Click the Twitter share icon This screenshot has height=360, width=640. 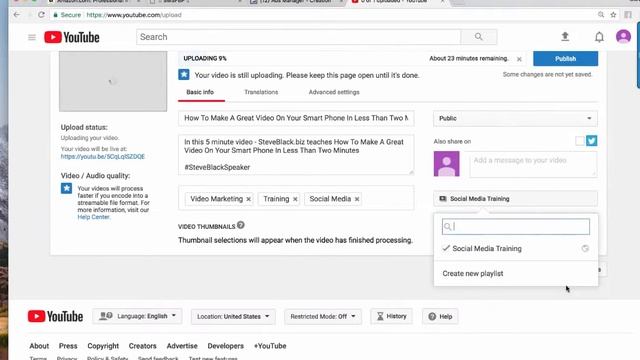591,141
